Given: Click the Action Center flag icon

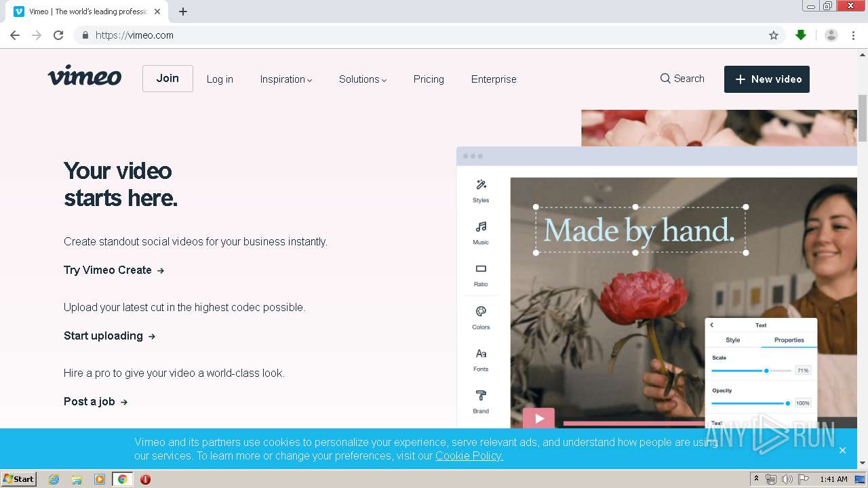Looking at the screenshot, I should [x=804, y=479].
